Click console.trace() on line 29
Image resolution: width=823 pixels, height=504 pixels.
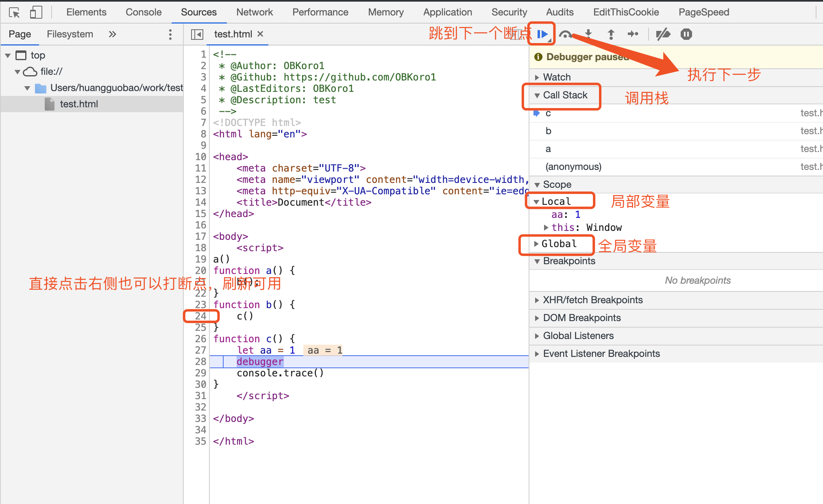(280, 373)
